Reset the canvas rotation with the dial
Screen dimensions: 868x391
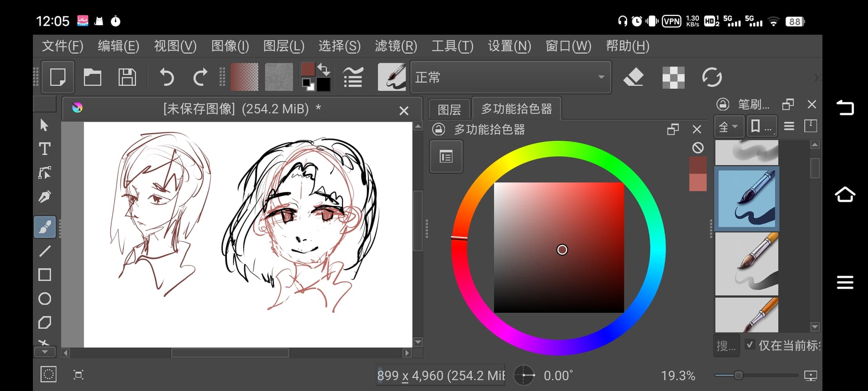(x=524, y=375)
